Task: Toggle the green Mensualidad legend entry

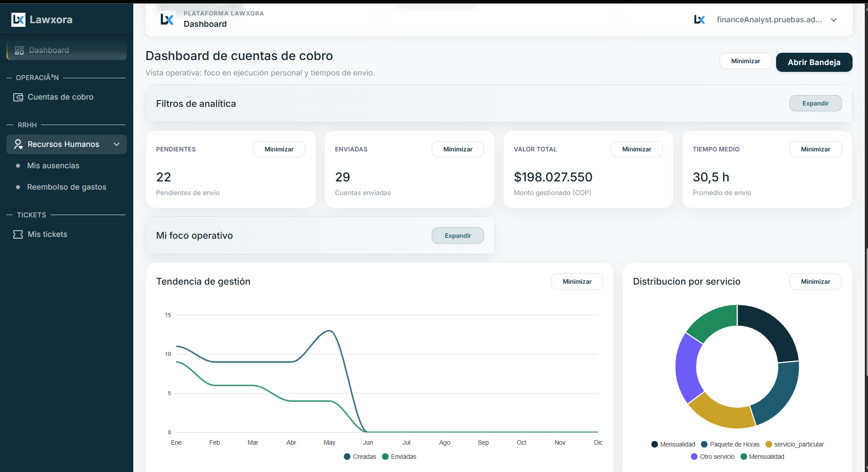Action: pyautogui.click(x=762, y=457)
